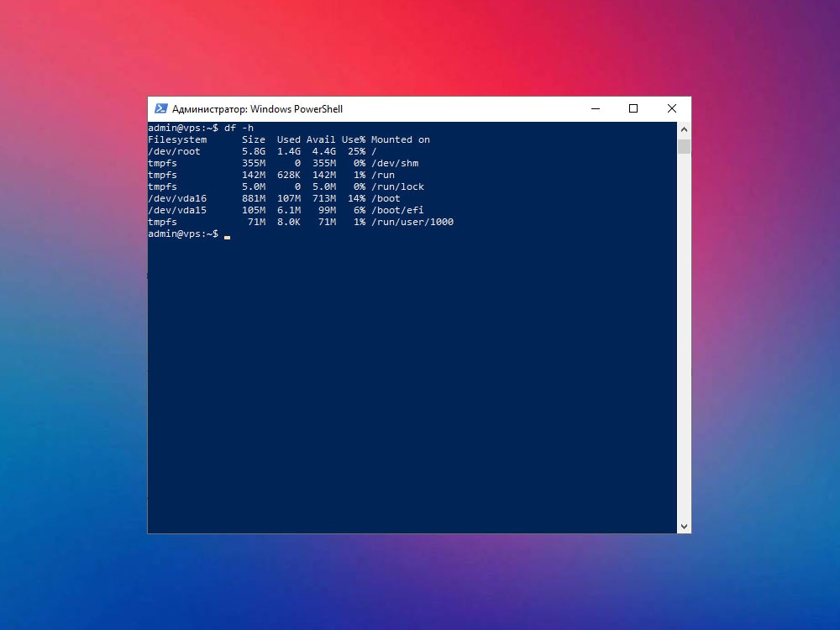
Task: Click the 'Mounted on' column header
Action: tap(401, 139)
